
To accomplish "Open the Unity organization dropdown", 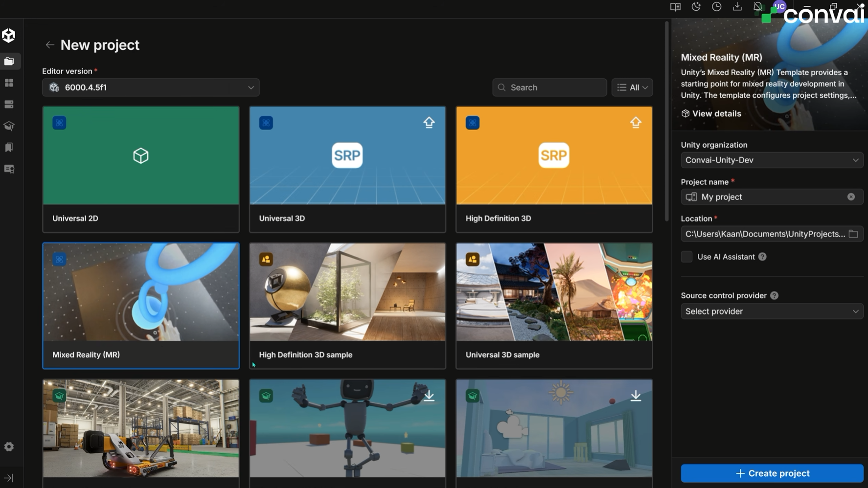I will 772,160.
